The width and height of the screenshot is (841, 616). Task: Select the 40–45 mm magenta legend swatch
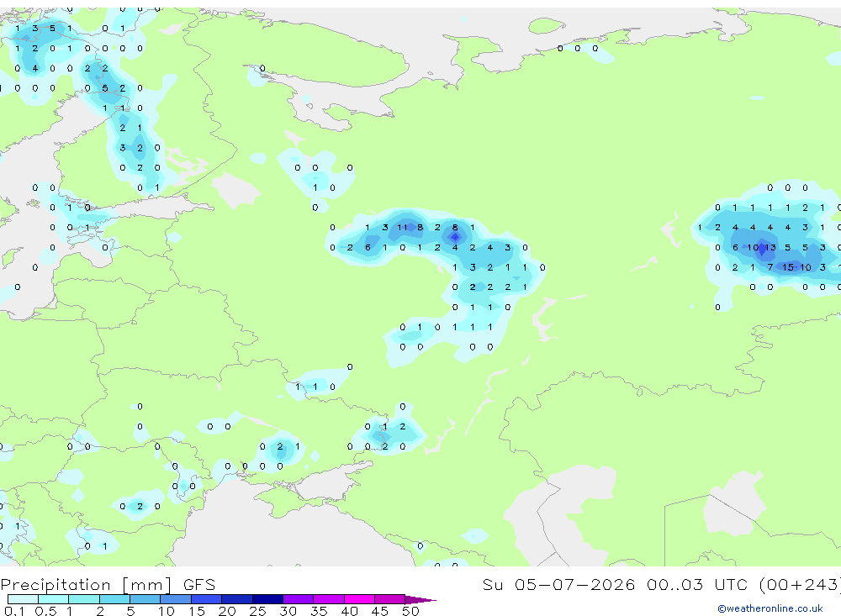[x=359, y=599]
